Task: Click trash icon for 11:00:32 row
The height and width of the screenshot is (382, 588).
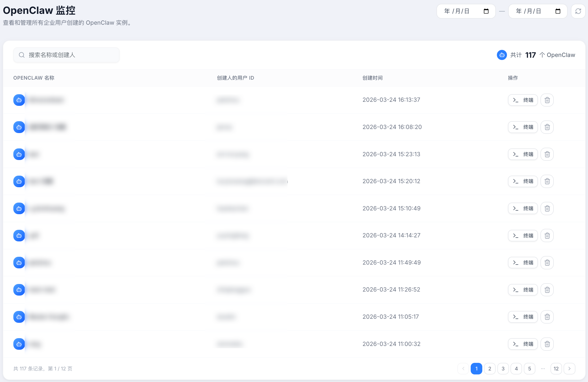Action: pos(547,344)
